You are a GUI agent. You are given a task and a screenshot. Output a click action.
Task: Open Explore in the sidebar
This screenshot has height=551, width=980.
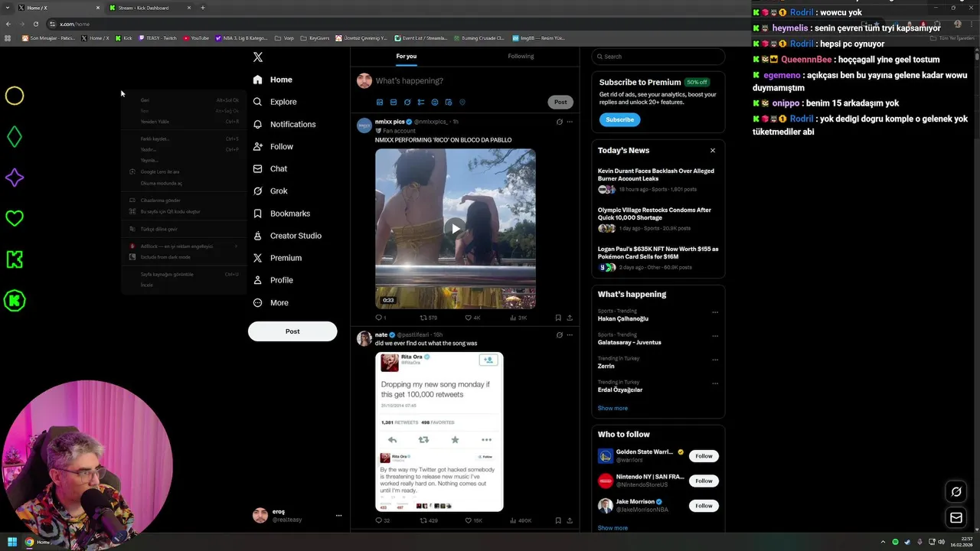[274, 102]
